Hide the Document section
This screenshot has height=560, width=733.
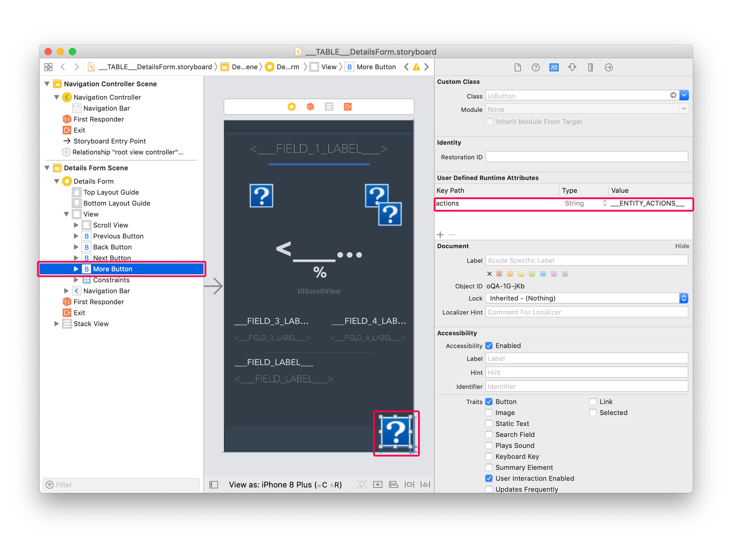(x=682, y=246)
